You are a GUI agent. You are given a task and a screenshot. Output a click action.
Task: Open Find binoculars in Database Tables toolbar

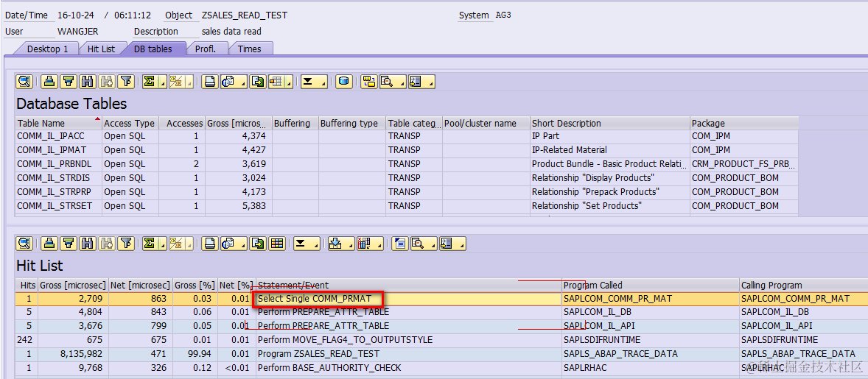click(86, 82)
